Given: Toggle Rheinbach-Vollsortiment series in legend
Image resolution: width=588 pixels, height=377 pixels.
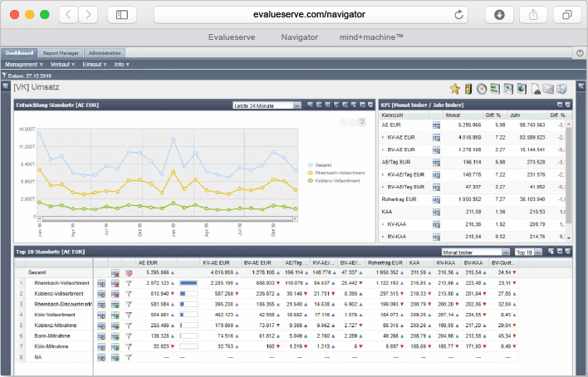Looking at the screenshot, I should [x=336, y=173].
